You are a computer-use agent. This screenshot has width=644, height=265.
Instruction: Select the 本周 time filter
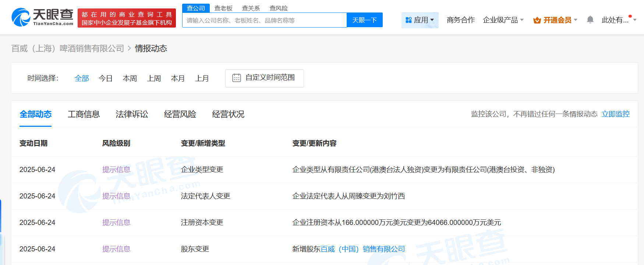(130, 78)
